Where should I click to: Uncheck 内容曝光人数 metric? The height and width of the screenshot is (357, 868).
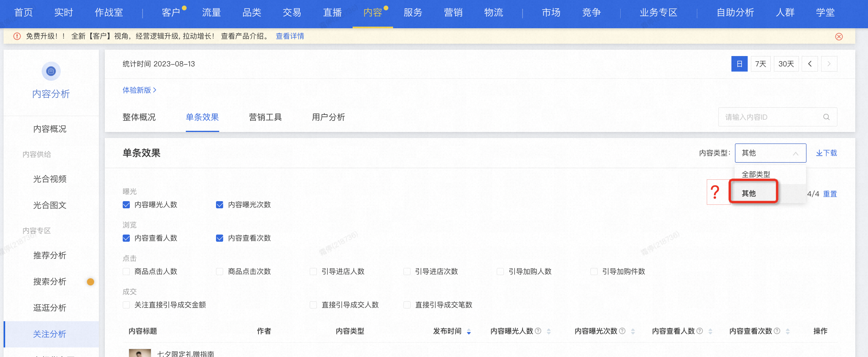click(x=126, y=205)
